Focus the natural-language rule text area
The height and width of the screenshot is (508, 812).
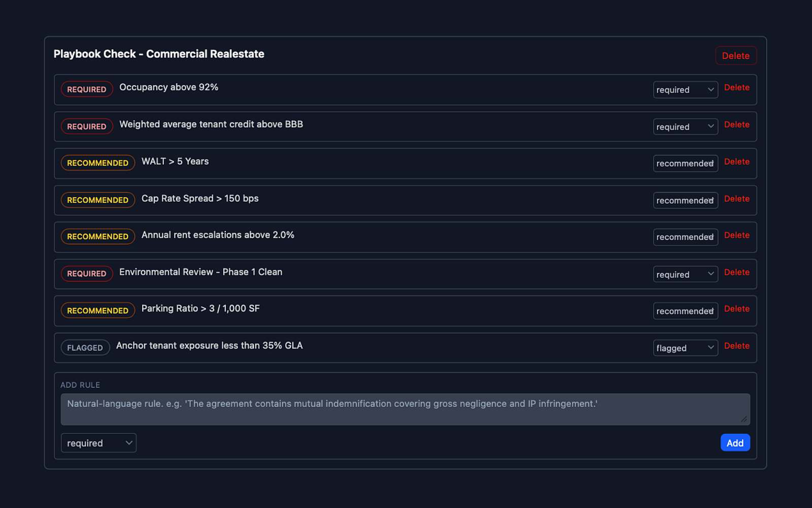pos(405,409)
